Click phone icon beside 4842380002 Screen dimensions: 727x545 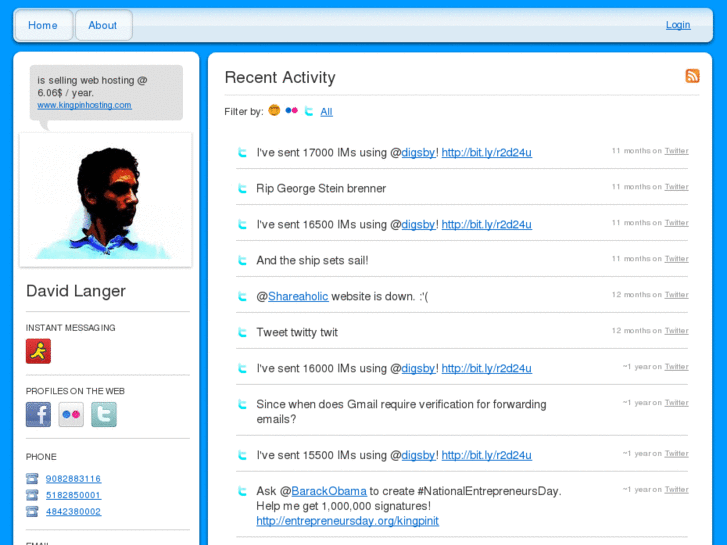(x=32, y=511)
